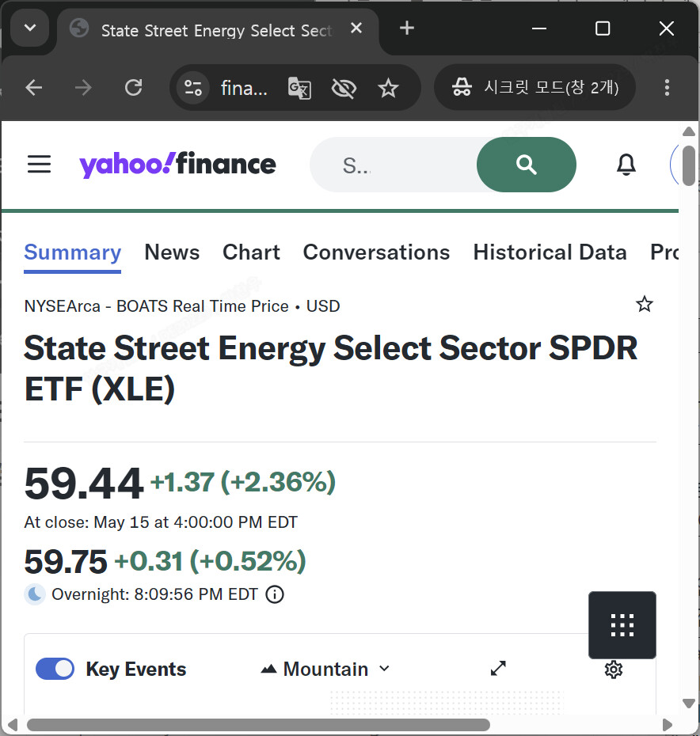Open the Yahoo Finance hamburger menu
This screenshot has height=736, width=700.
coord(39,165)
